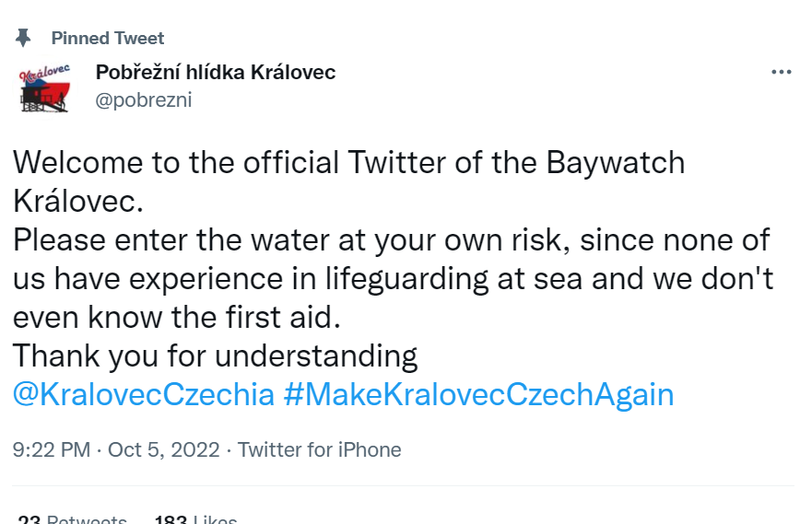Open the Twitter for iPhone source link
The width and height of the screenshot is (812, 524).
(320, 449)
